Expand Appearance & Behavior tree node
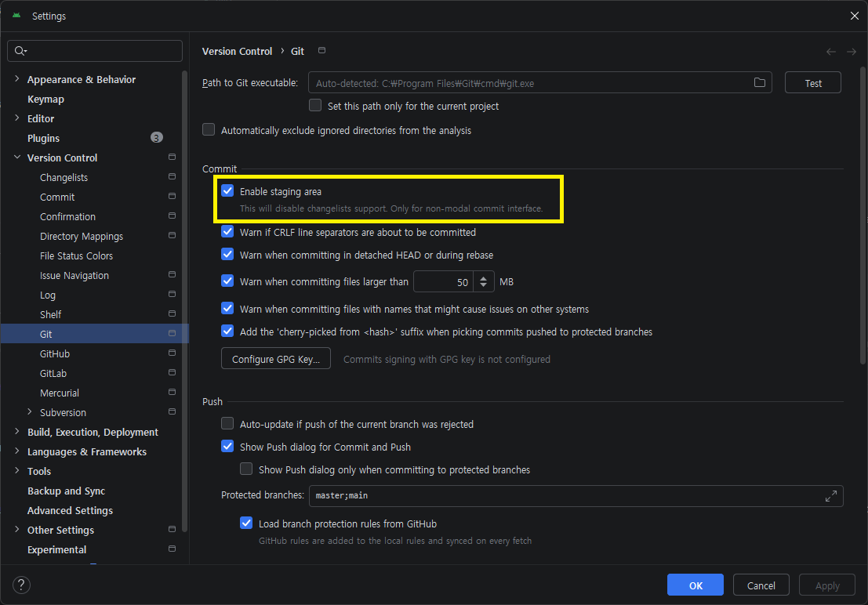Screen dimensions: 868x605 (x=16, y=79)
